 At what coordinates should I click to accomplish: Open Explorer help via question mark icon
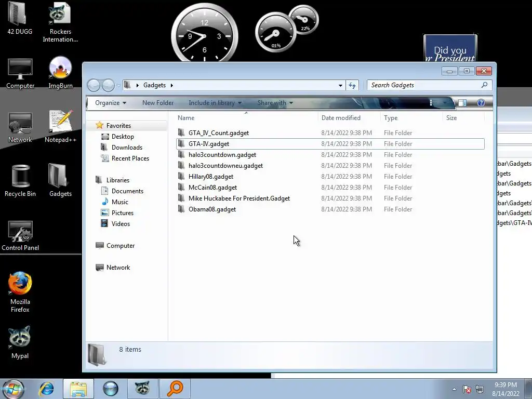pos(481,103)
